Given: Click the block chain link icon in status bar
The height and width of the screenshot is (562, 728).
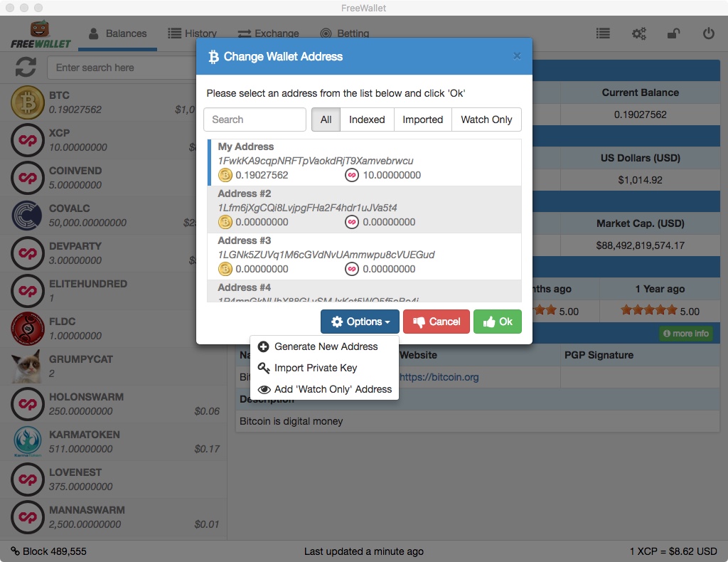Looking at the screenshot, I should click(16, 551).
